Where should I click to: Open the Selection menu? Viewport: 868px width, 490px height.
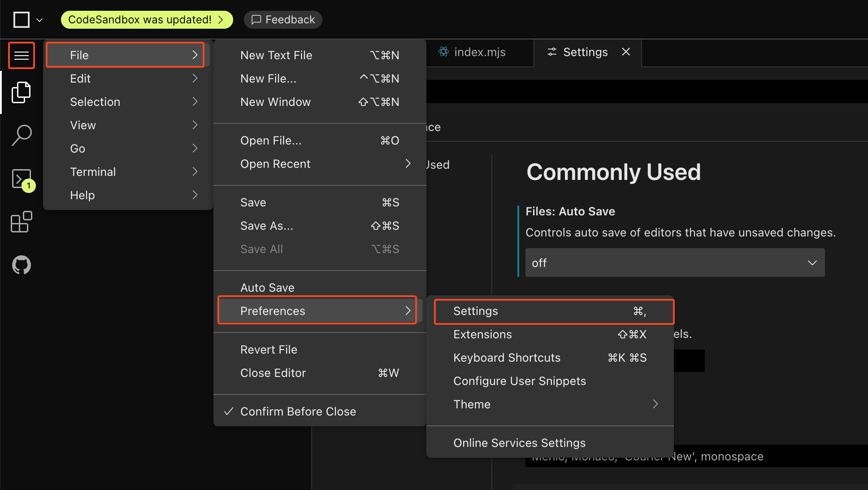pos(128,102)
